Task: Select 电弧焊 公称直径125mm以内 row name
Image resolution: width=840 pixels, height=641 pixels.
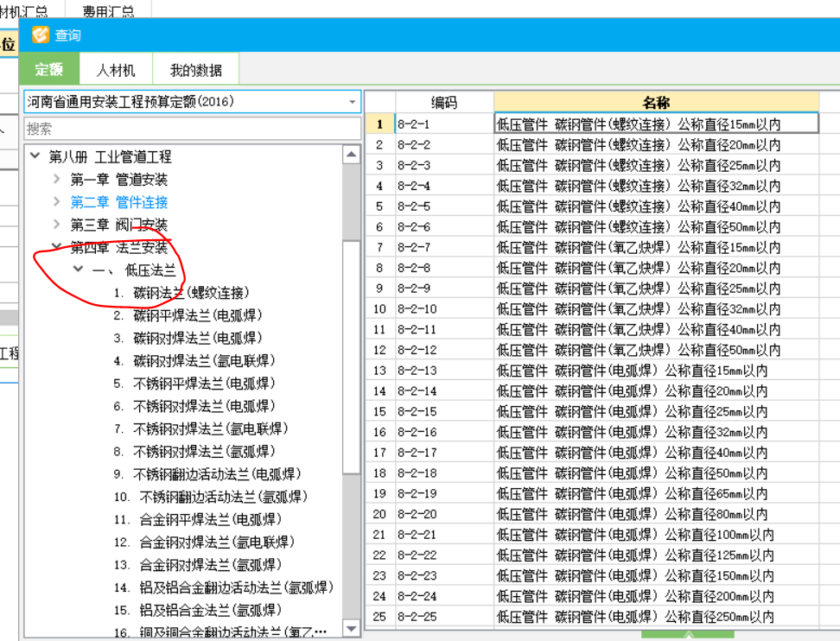Action: pyautogui.click(x=656, y=555)
